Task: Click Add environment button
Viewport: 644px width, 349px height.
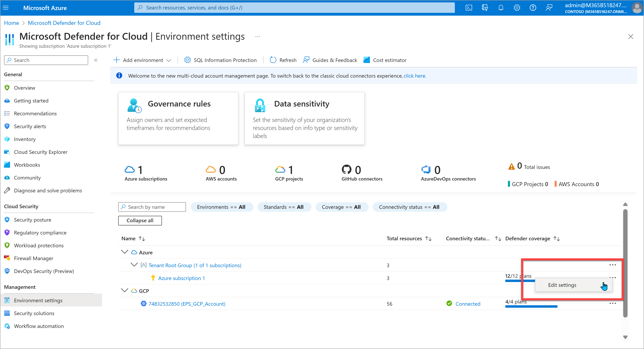Action: pos(142,60)
